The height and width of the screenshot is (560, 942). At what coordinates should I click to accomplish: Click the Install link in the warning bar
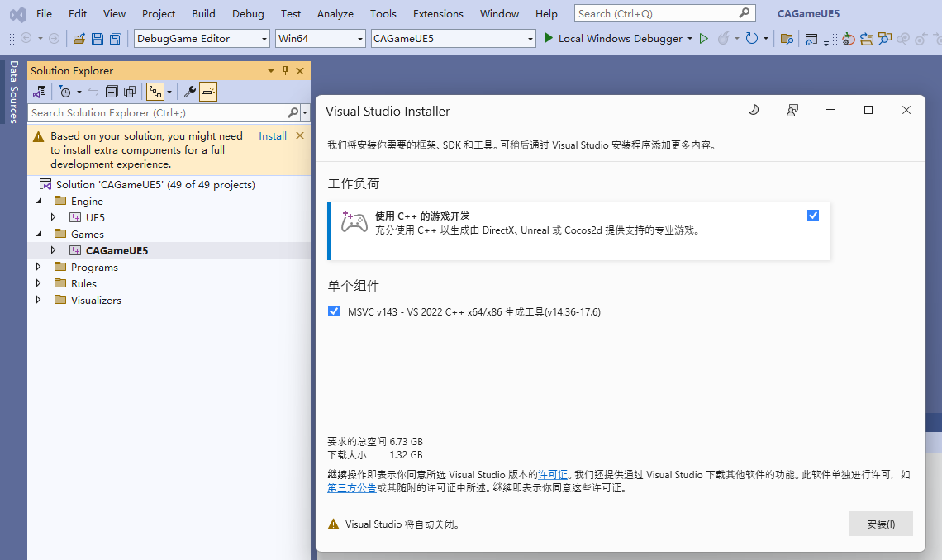tap(273, 136)
